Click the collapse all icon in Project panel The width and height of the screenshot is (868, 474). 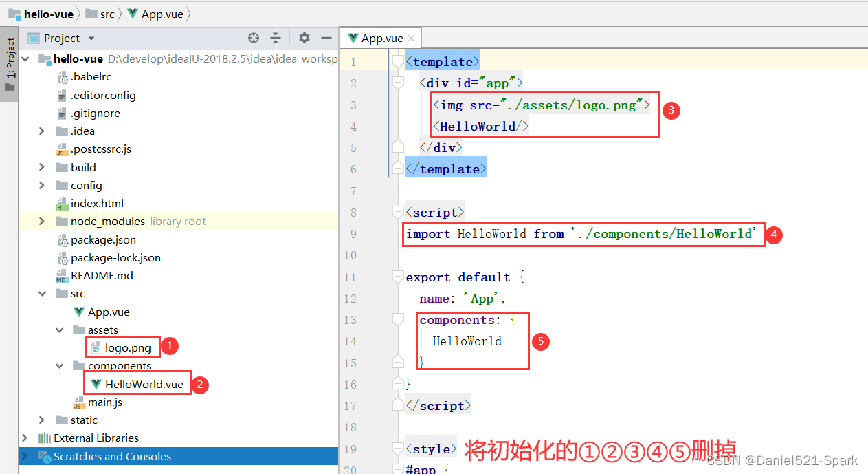point(276,38)
